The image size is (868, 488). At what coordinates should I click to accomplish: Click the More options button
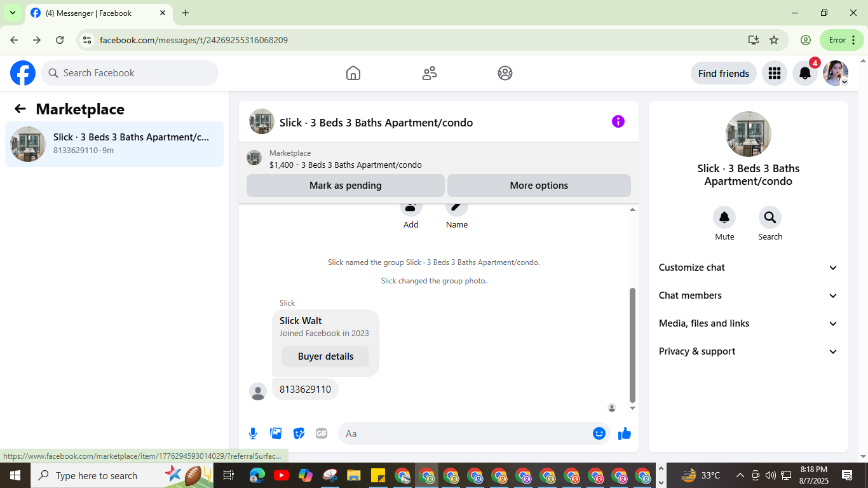[x=539, y=186]
